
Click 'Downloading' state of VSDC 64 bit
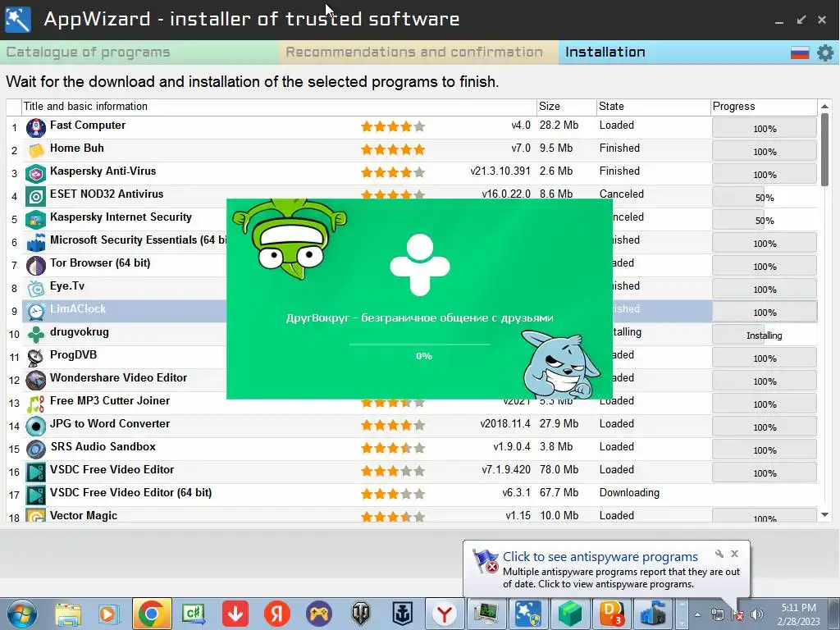click(x=629, y=492)
